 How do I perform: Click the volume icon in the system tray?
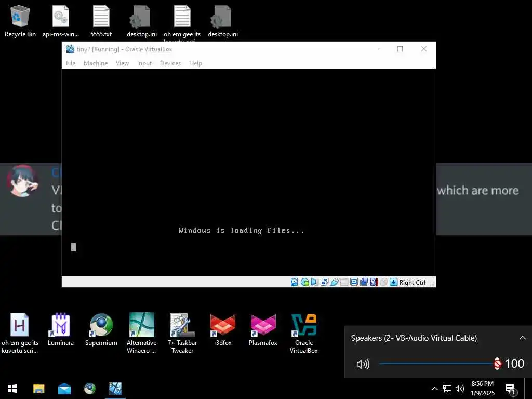tap(460, 389)
